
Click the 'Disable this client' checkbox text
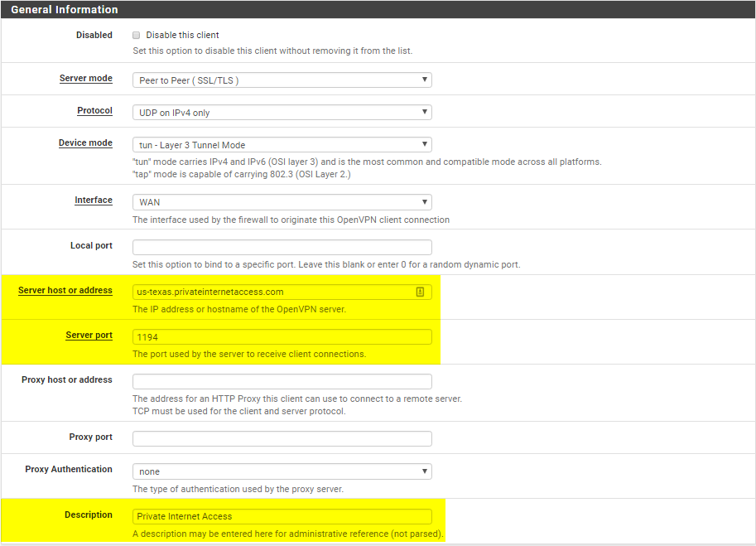(182, 35)
